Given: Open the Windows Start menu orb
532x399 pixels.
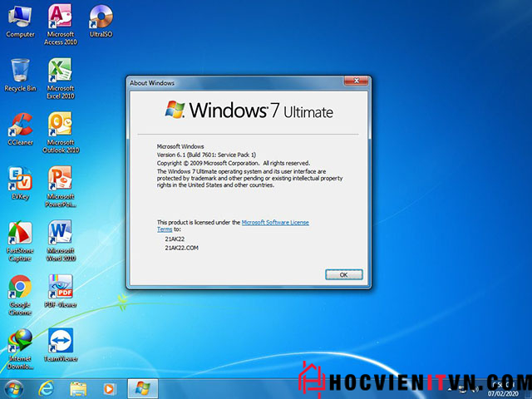Looking at the screenshot, I should click(14, 389).
